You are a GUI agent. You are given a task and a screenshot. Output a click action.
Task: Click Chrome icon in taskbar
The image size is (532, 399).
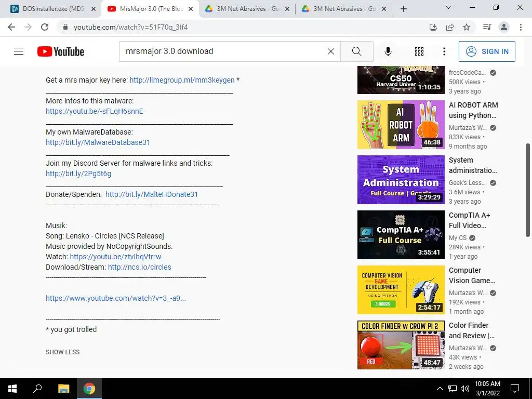[89, 389]
